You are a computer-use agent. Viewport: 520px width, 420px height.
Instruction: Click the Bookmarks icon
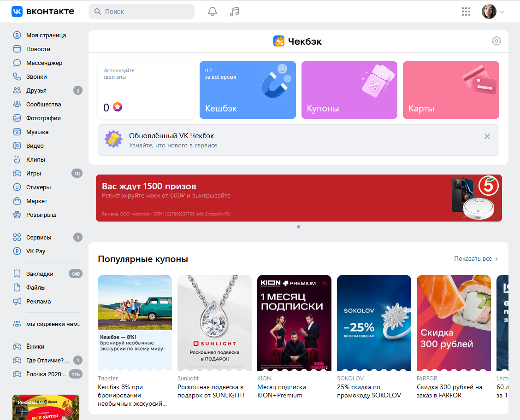point(17,274)
